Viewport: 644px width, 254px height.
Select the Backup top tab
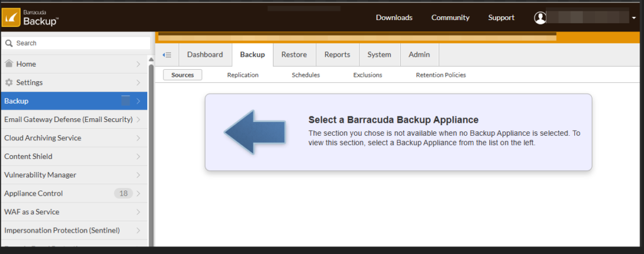point(253,55)
